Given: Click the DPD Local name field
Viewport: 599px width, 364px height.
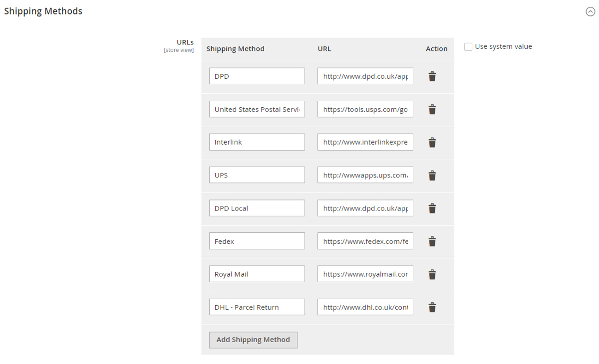Looking at the screenshot, I should 257,208.
